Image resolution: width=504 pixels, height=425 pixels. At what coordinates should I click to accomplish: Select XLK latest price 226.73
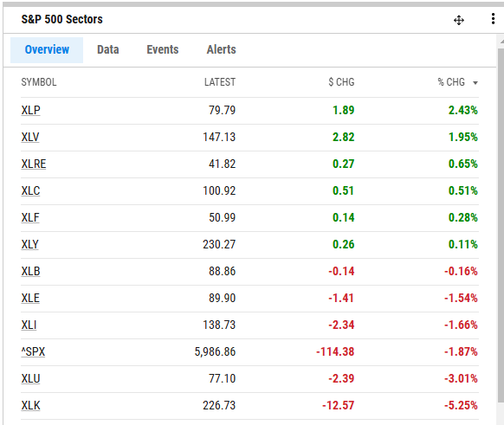pos(219,405)
